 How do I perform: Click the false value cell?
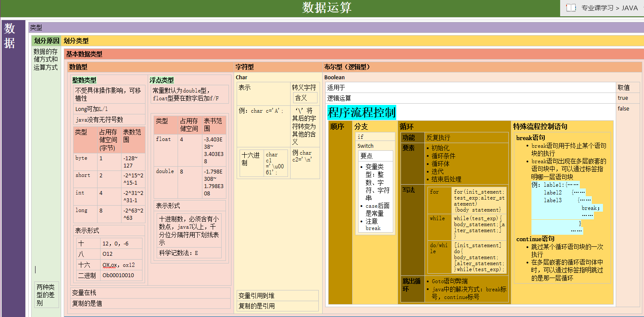coord(628,205)
